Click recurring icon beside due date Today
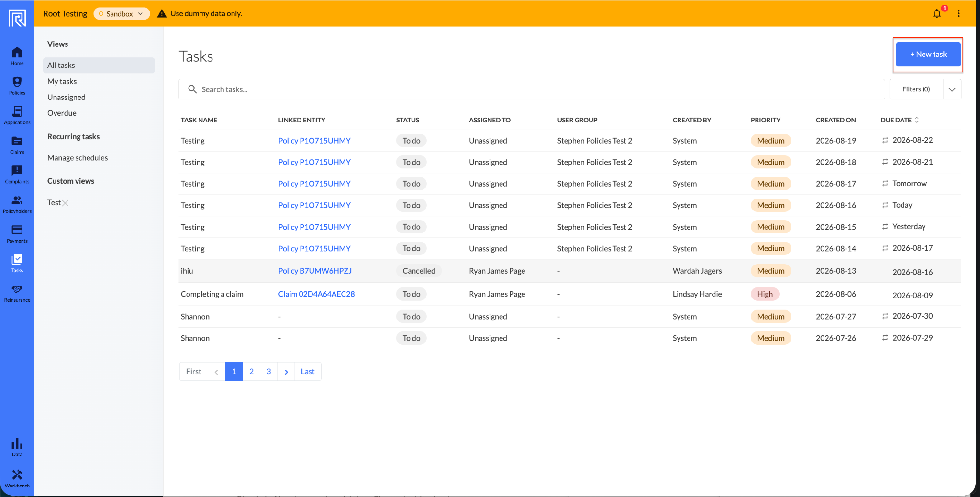 [885, 205]
